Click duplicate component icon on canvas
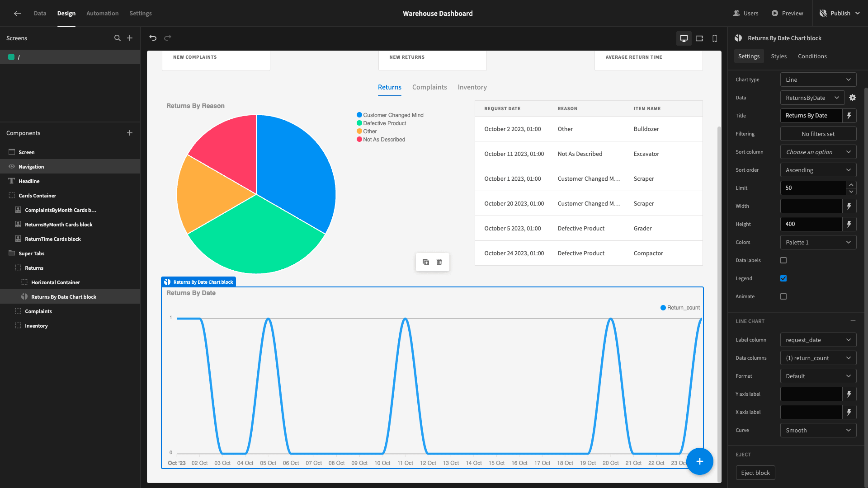This screenshot has width=868, height=488. click(x=426, y=262)
